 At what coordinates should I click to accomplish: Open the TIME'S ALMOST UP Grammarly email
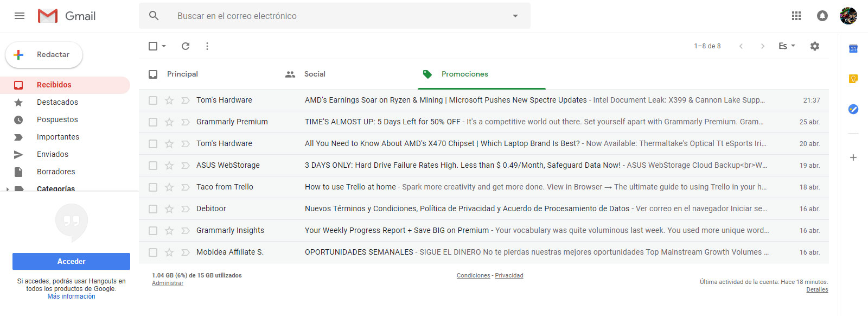(x=484, y=122)
